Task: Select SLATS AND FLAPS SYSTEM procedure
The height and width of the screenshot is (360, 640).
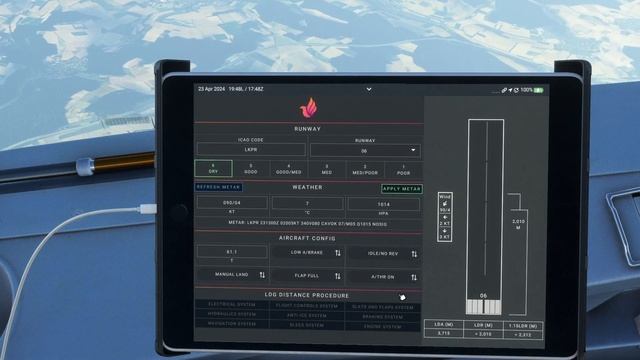Action: tap(382, 307)
